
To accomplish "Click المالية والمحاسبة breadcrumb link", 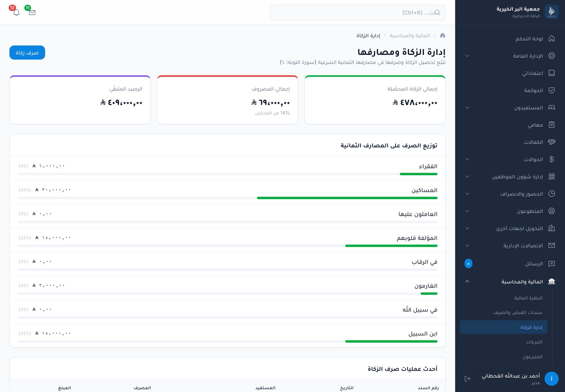I will 410,35.
